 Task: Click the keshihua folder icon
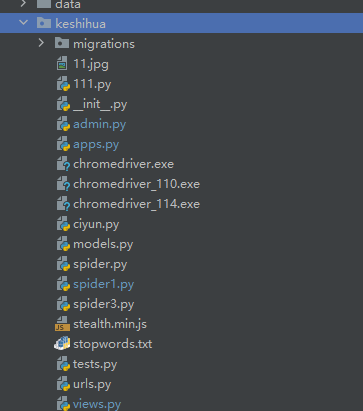click(x=44, y=23)
